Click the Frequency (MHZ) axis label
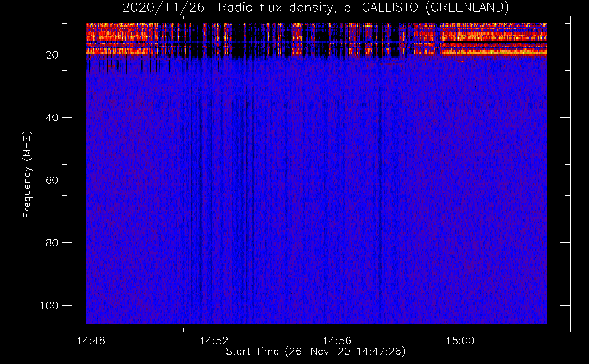This screenshot has height=364, width=589. pyautogui.click(x=27, y=174)
